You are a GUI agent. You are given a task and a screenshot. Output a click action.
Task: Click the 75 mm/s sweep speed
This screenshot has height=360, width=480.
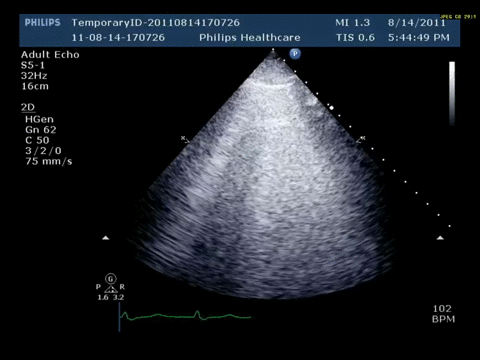click(49, 161)
